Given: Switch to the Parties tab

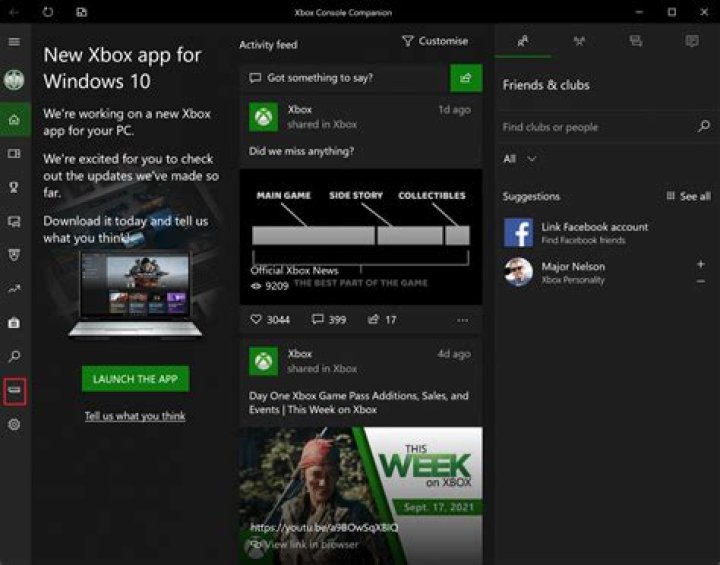Looking at the screenshot, I should (578, 41).
